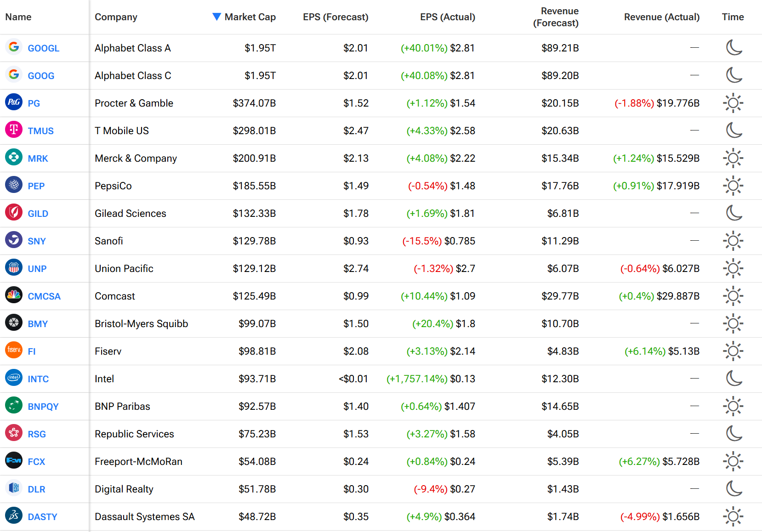Open the DLR ticker link
This screenshot has height=532, width=762.
pyautogui.click(x=36, y=489)
